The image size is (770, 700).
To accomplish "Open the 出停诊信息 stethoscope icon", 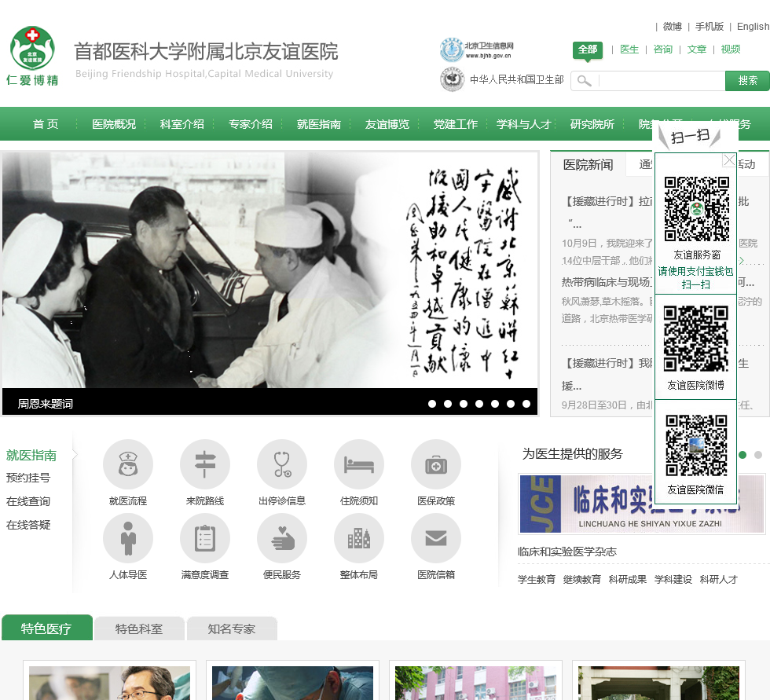I will (x=282, y=464).
